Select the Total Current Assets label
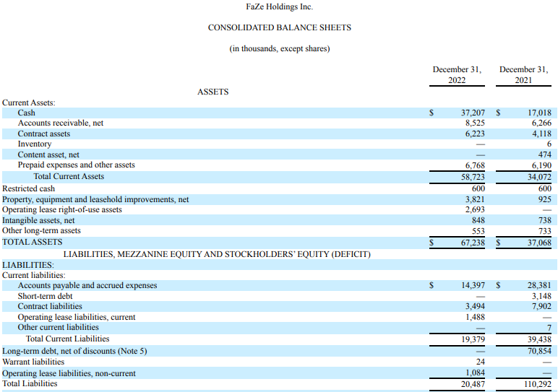This screenshot has height=392, width=558. (69, 177)
